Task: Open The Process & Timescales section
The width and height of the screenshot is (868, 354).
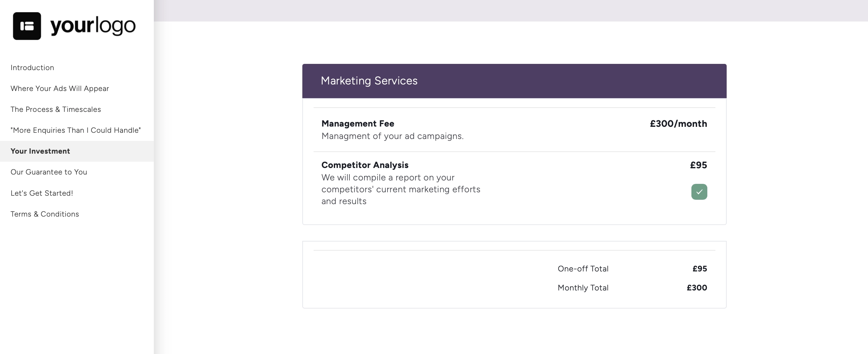Action: pos(56,109)
